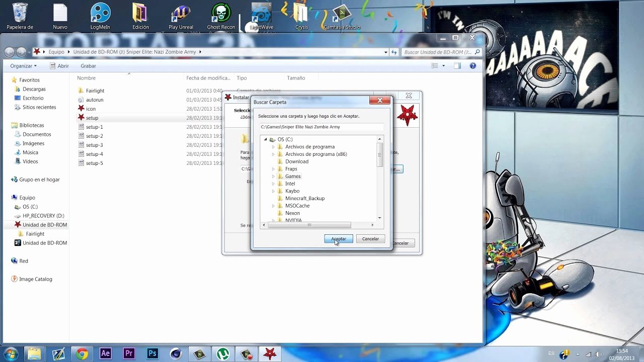Viewport: 644px width, 362px height.
Task: Expand the Archivos de programa folder arrow
Action: point(273,147)
